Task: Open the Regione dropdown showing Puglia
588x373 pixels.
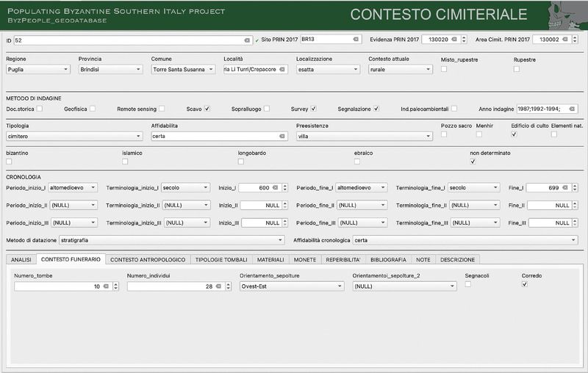Action: (x=37, y=70)
